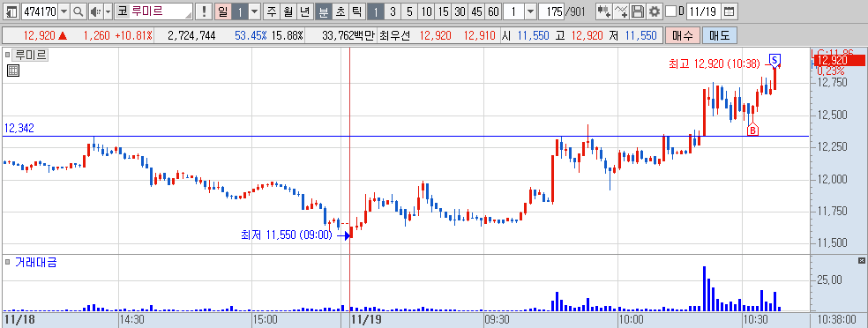
Task: Expand the stock code 474170 dropdown
Action: point(64,11)
